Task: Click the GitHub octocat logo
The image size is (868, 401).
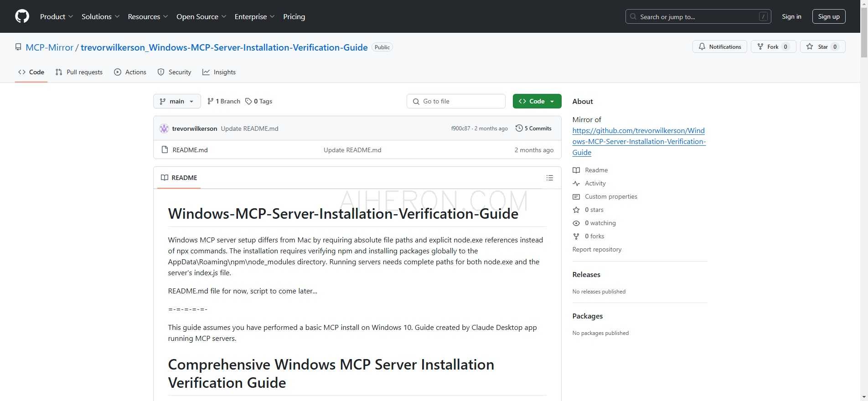Action: pos(22,16)
